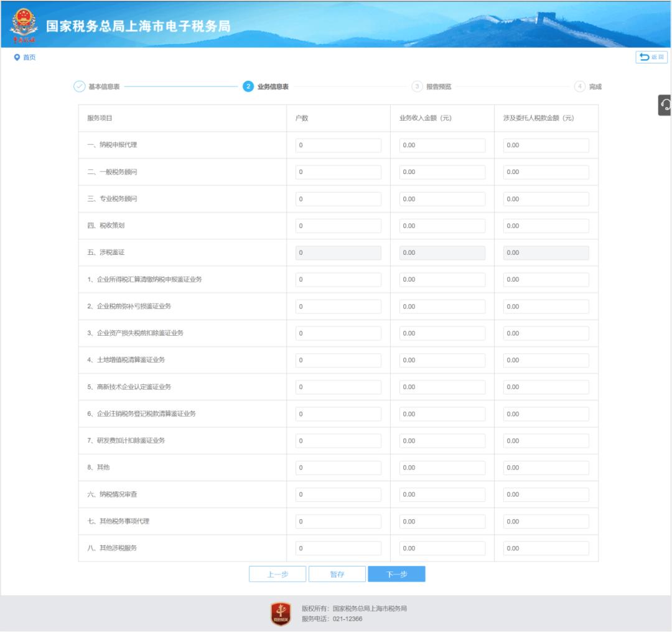Click 下一步 to proceed
672x633 pixels.
(396, 574)
